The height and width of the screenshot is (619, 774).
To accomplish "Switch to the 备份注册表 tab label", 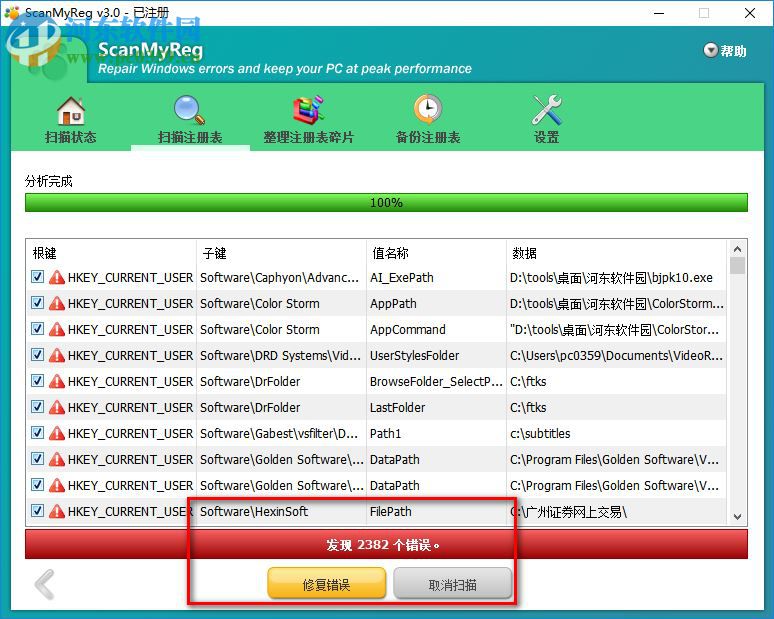I will [428, 137].
